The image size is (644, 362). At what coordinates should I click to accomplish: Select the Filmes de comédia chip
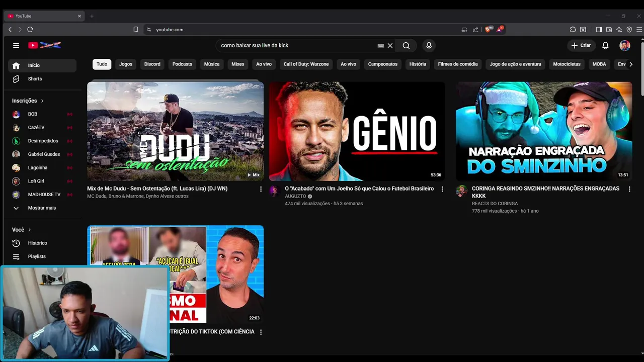[458, 64]
